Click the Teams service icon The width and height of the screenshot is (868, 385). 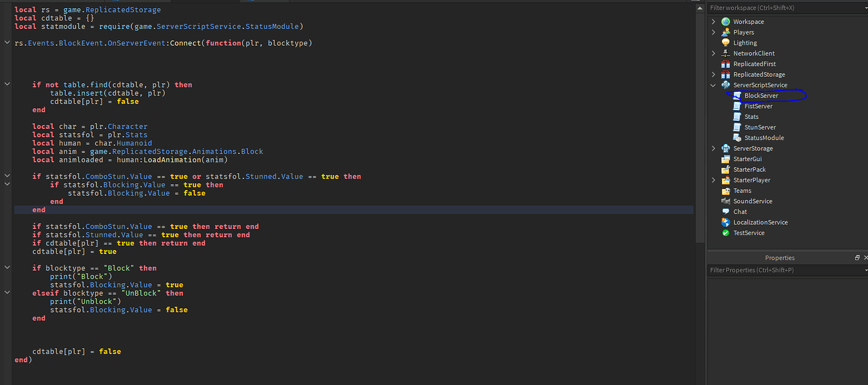tap(725, 190)
